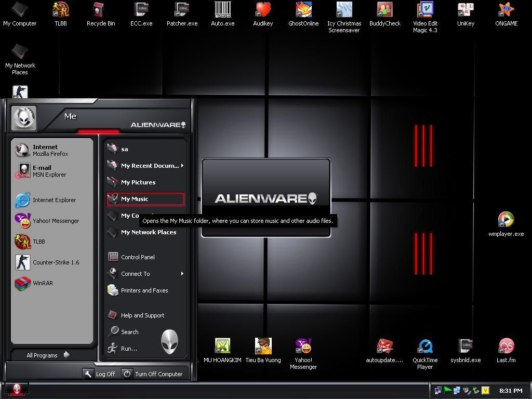Open the Yahoo! Messenger desktop shortcut
The width and height of the screenshot is (532, 399).
click(303, 353)
